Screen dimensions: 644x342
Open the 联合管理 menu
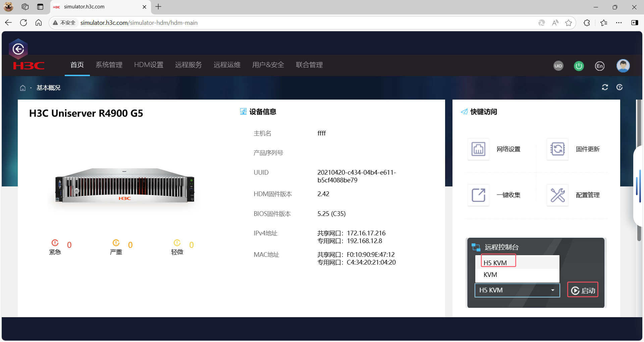click(309, 65)
